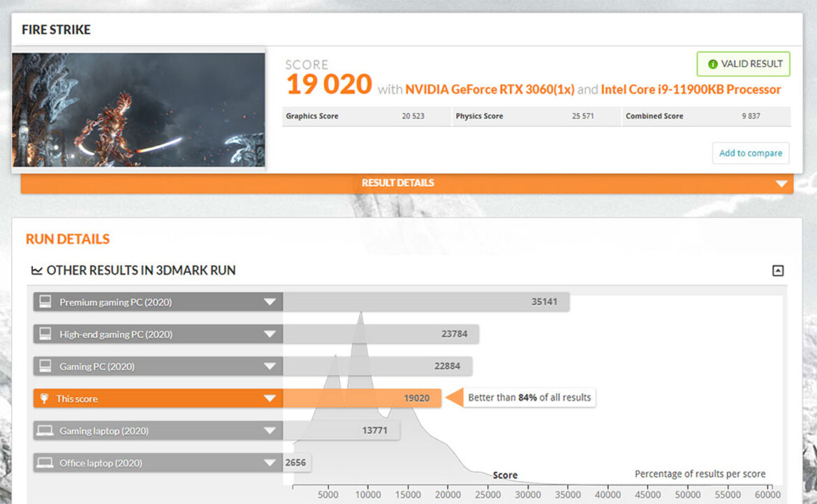817x504 pixels.
Task: Open the Intel Core i9-11900KB Processor link
Action: click(691, 89)
